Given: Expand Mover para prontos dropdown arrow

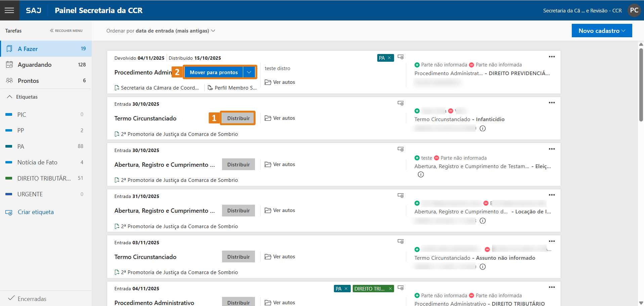Looking at the screenshot, I should click(249, 72).
